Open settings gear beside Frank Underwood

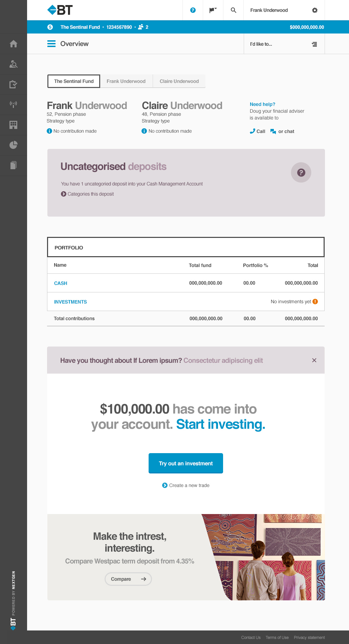coord(315,10)
